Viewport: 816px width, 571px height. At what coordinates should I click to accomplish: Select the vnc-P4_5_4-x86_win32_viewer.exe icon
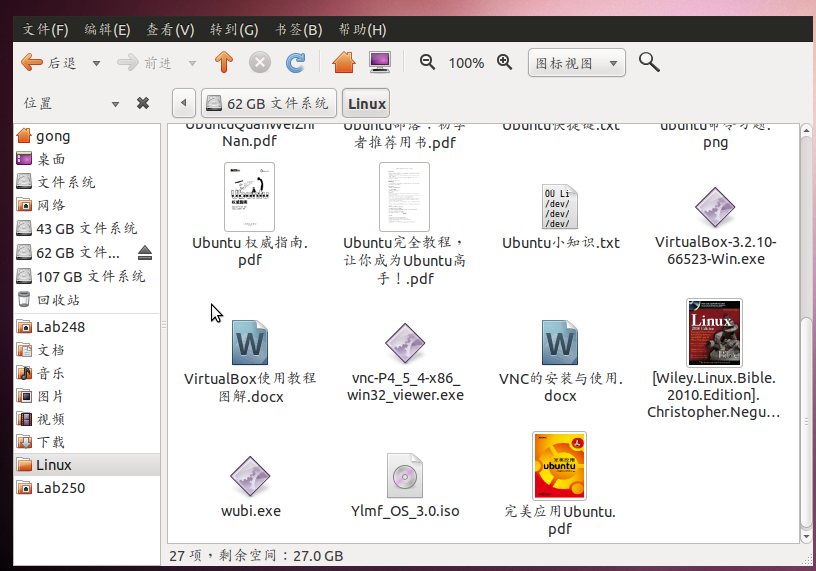click(x=405, y=343)
